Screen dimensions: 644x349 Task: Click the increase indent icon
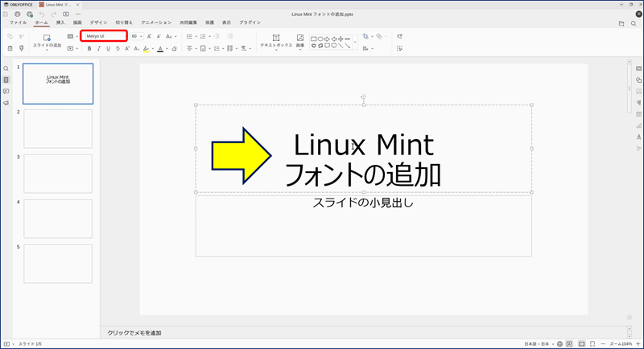pyautogui.click(x=230, y=36)
